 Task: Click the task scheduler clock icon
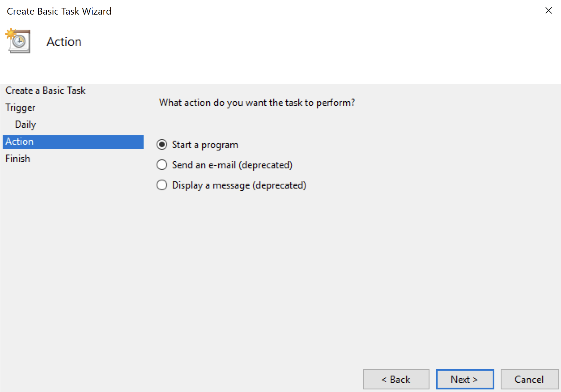tap(18, 41)
